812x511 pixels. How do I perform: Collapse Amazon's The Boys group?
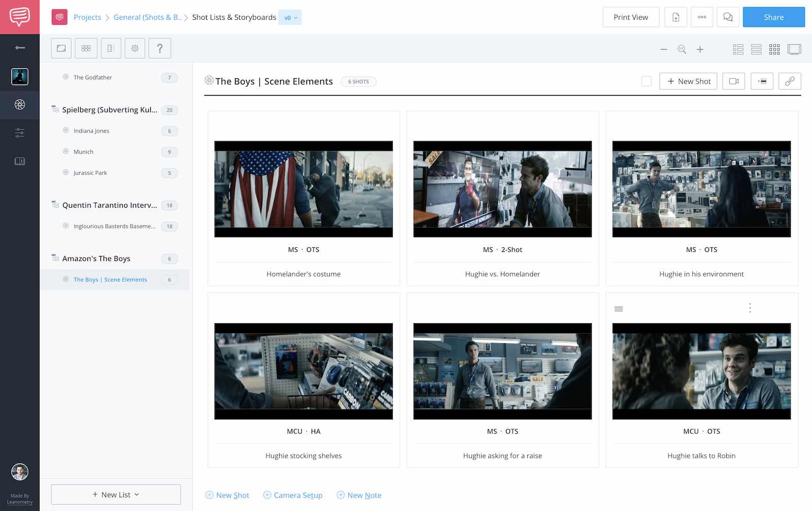pyautogui.click(x=55, y=258)
